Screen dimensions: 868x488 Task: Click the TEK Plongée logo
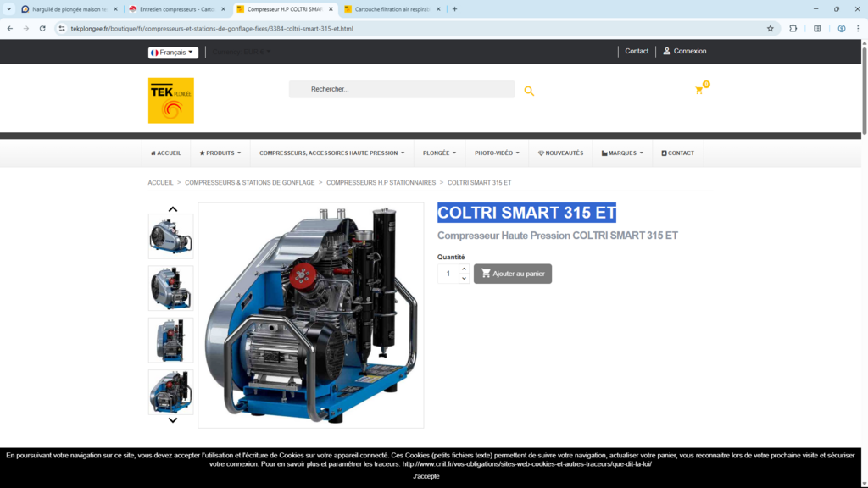[171, 100]
